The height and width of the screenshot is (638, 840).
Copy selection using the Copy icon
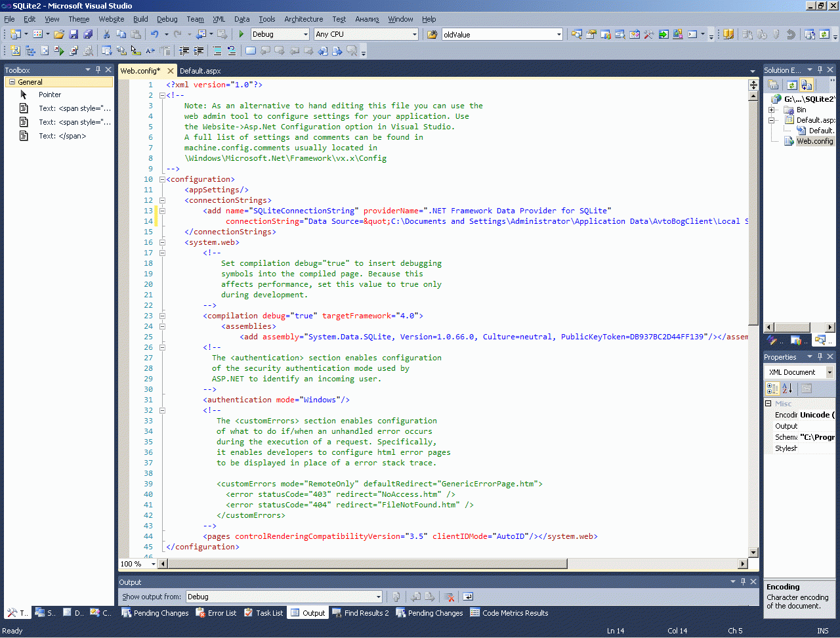point(121,34)
